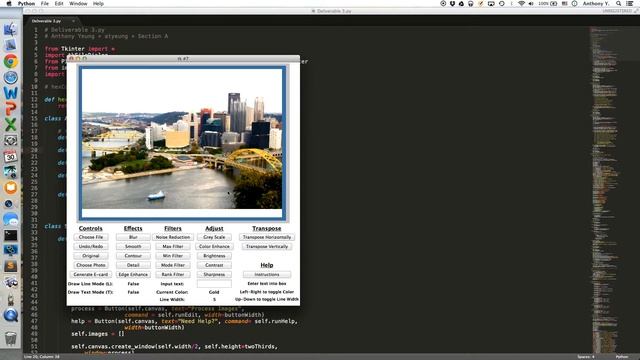Apply the Contour effect
Screen dimensions: 640x360
click(x=133, y=256)
